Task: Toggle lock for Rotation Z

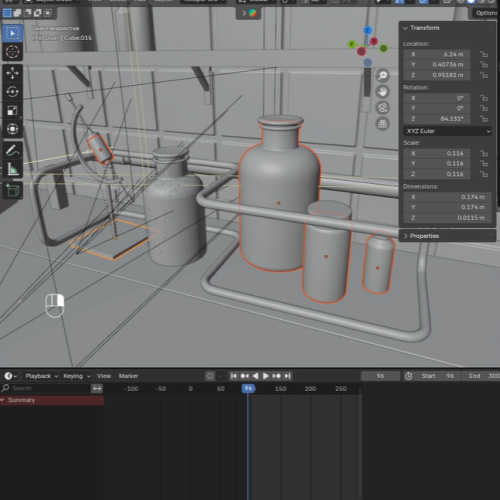Action: (x=484, y=119)
